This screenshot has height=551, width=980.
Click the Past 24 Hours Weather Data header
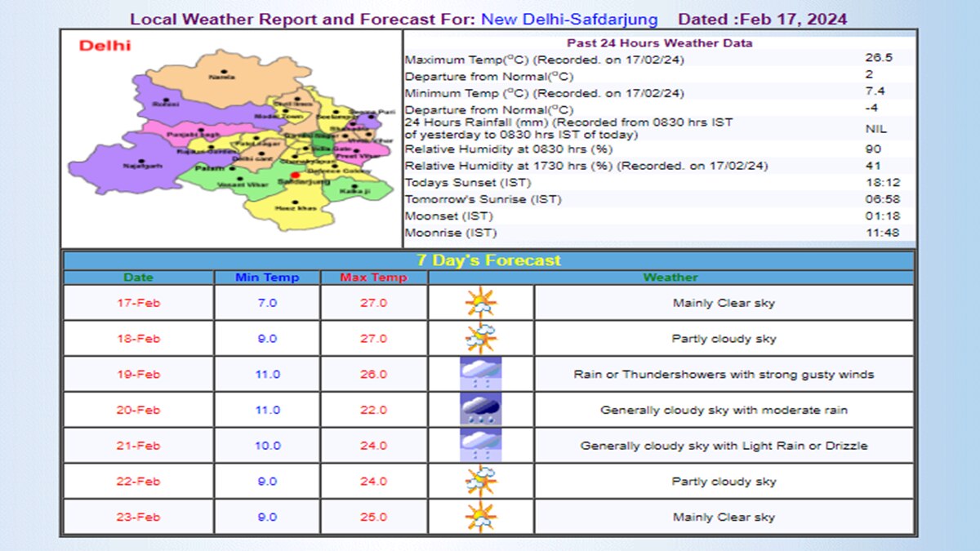659,42
